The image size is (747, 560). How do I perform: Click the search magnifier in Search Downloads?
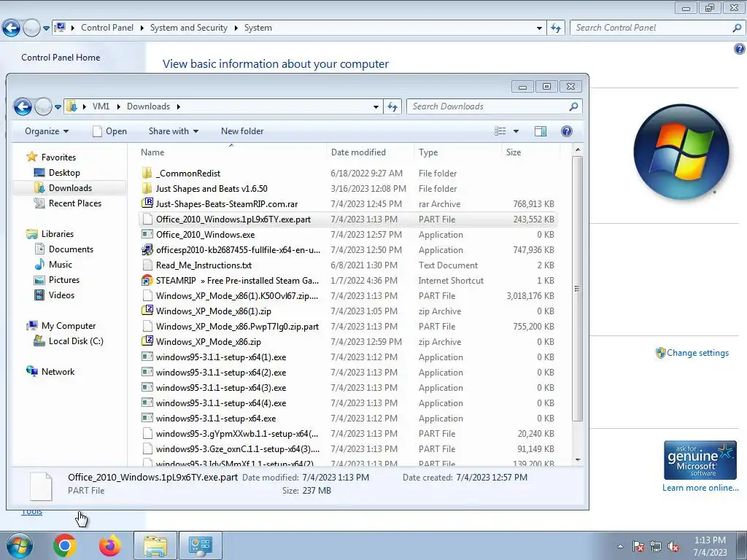[573, 106]
